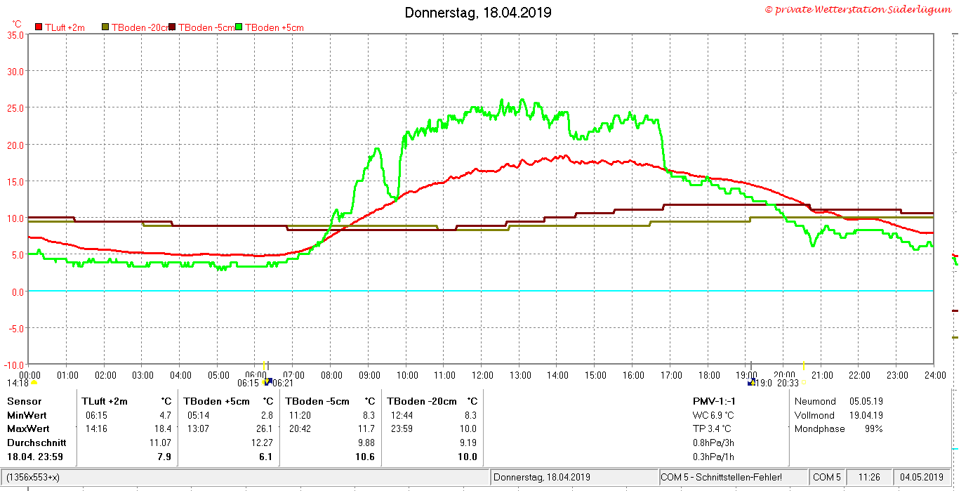Click the olive TBoden -20cm legend swatch
The width and height of the screenshot is (980, 491).
[x=106, y=27]
